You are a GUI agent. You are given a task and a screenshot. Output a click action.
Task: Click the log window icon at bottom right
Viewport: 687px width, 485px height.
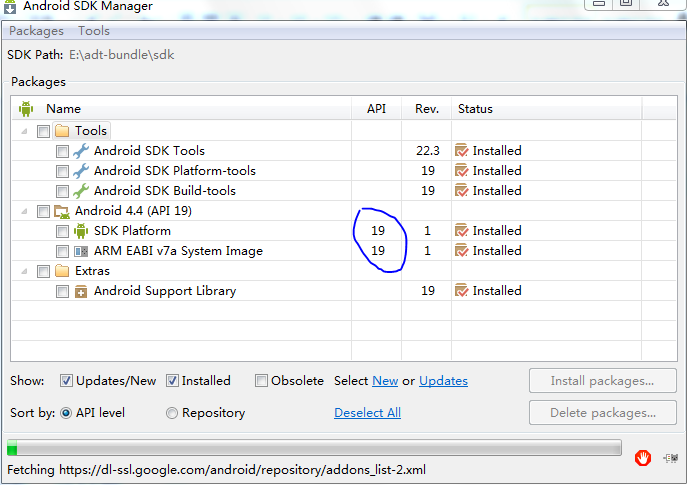[670, 458]
